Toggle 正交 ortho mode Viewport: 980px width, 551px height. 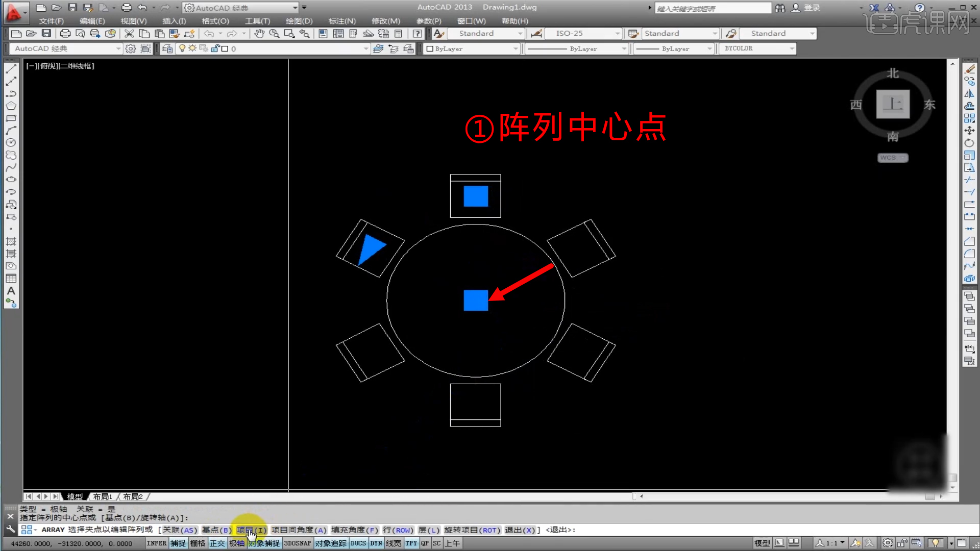(217, 543)
